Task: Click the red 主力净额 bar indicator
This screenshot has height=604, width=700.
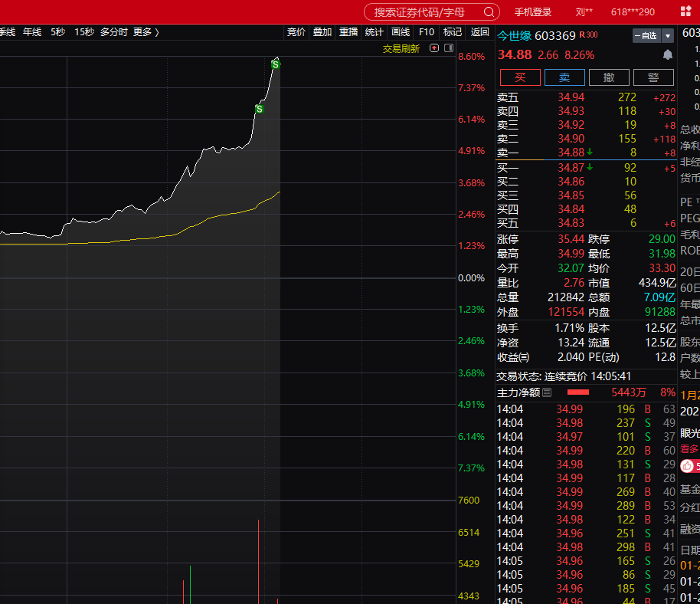Action: pyautogui.click(x=578, y=392)
